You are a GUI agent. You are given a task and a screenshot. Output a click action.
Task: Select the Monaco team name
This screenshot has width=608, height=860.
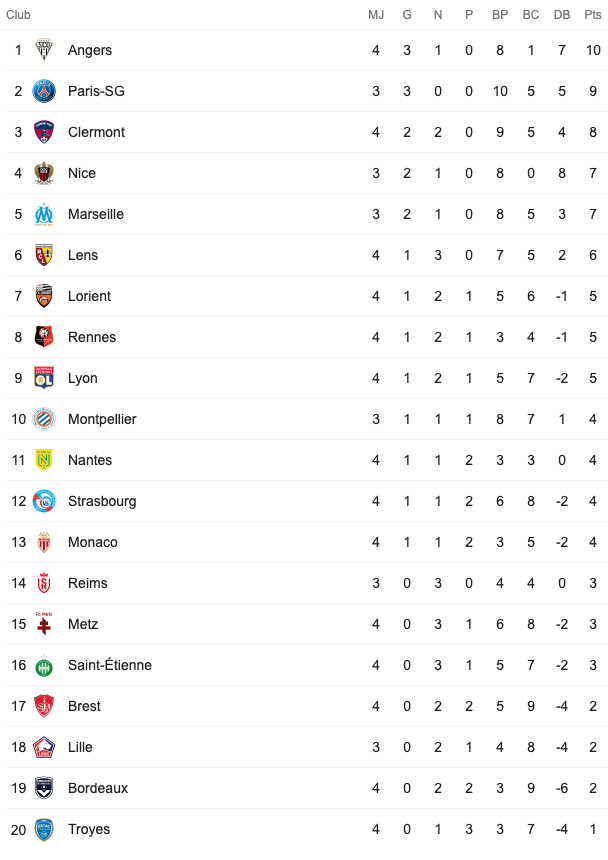pyautogui.click(x=93, y=542)
